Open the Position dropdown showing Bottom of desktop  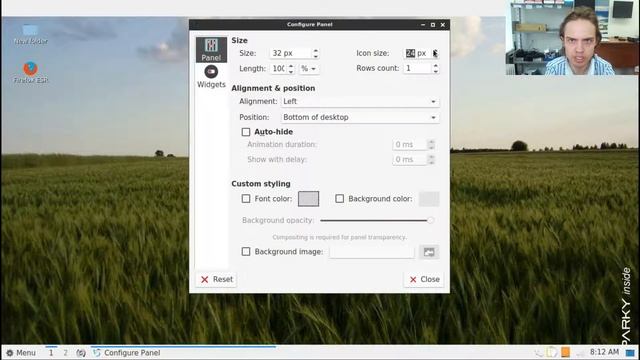pyautogui.click(x=360, y=118)
